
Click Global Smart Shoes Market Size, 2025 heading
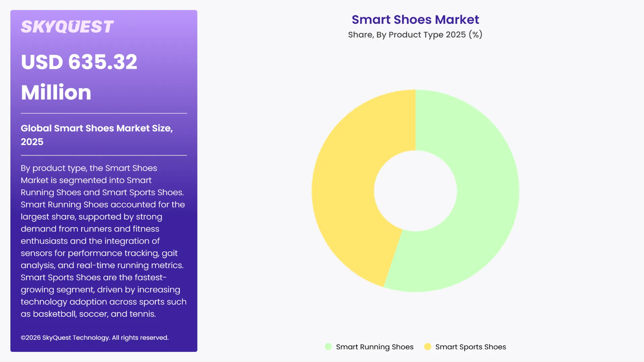coord(97,135)
